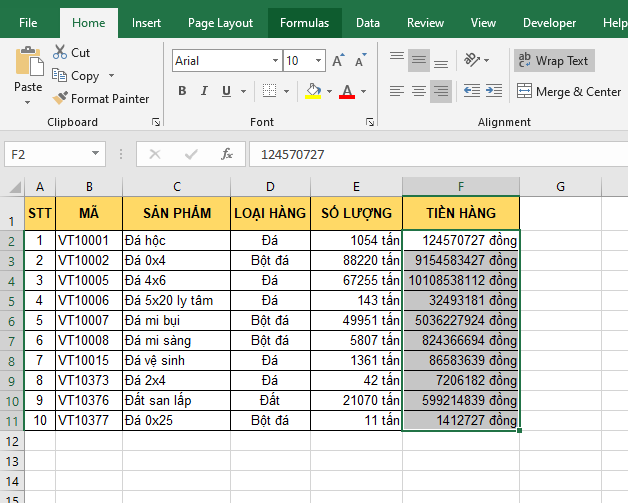Expand the Name Box dropdown arrow
Screen dimensions: 628x503
click(97, 154)
